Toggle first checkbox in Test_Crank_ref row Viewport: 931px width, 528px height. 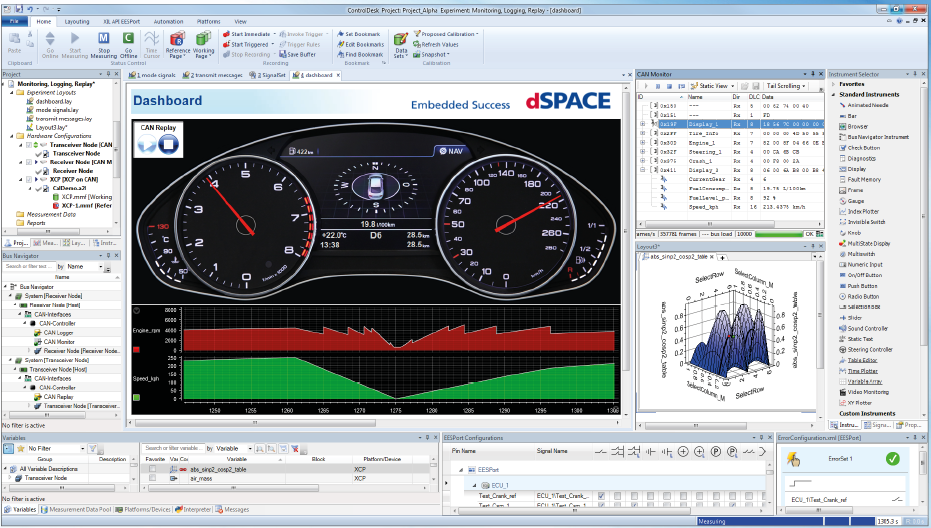(601, 496)
